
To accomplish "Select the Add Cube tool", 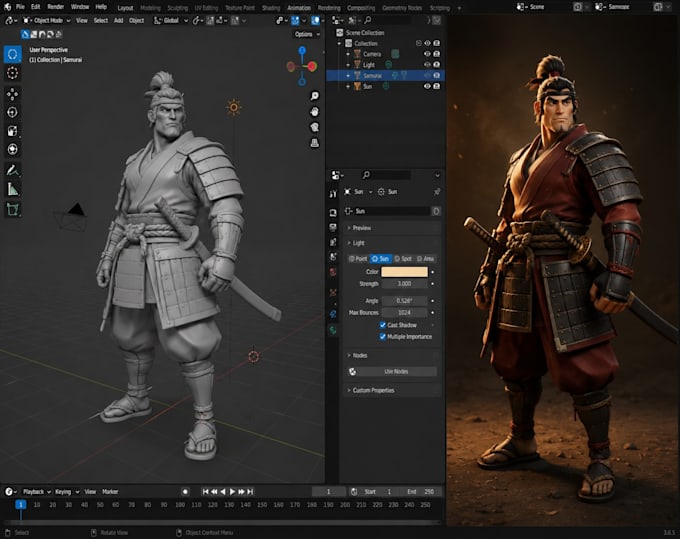I will point(13,209).
